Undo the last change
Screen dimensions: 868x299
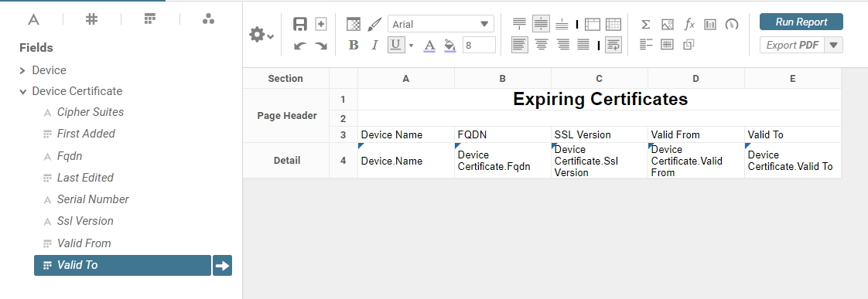coord(300,46)
